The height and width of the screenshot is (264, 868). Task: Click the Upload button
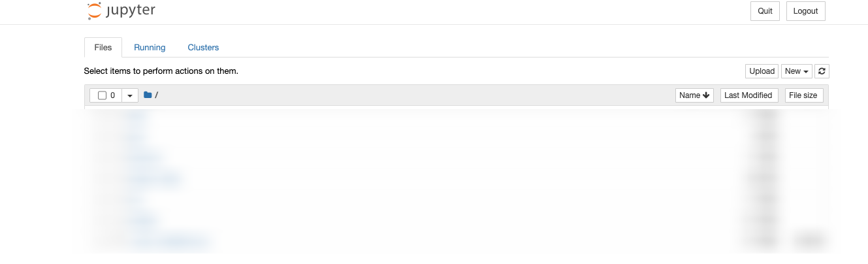click(x=762, y=71)
